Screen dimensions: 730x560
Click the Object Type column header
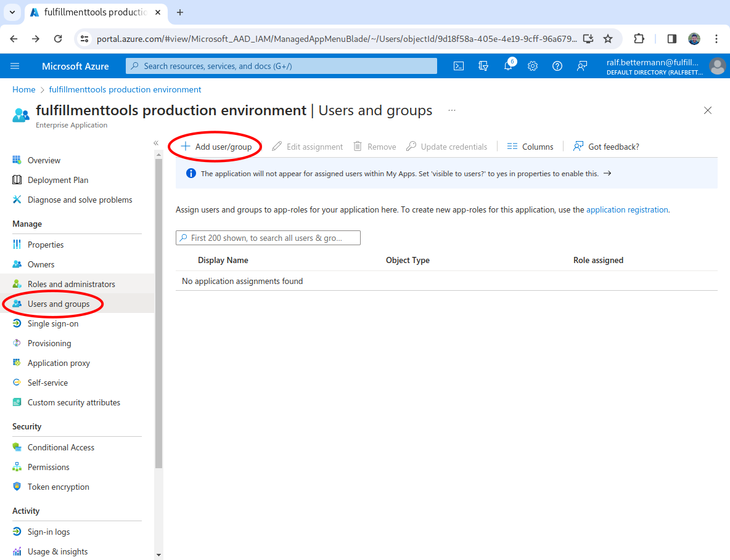tap(408, 260)
